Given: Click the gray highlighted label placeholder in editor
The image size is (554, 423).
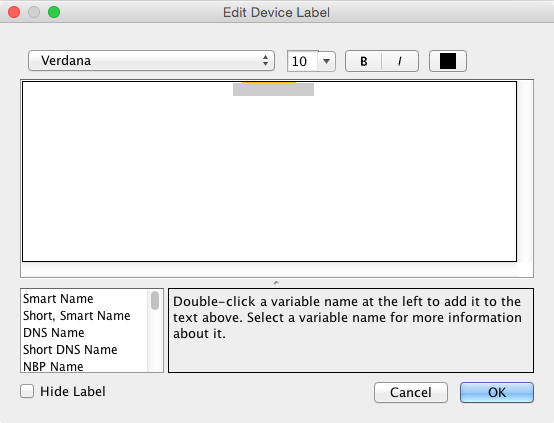Looking at the screenshot, I should [273, 89].
